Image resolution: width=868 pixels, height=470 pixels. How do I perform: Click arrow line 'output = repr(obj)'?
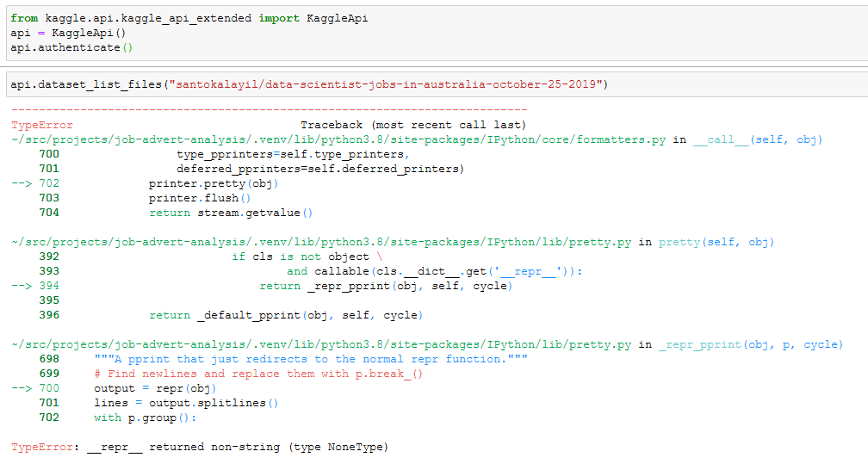(x=154, y=388)
